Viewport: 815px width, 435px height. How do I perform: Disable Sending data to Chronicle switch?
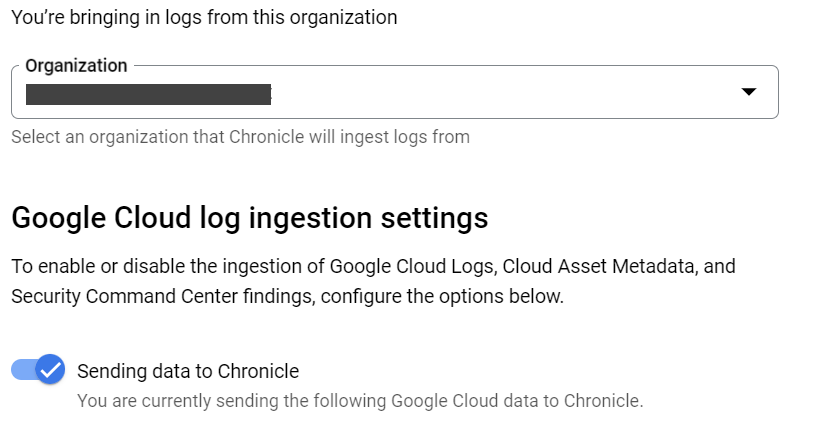pyautogui.click(x=38, y=370)
